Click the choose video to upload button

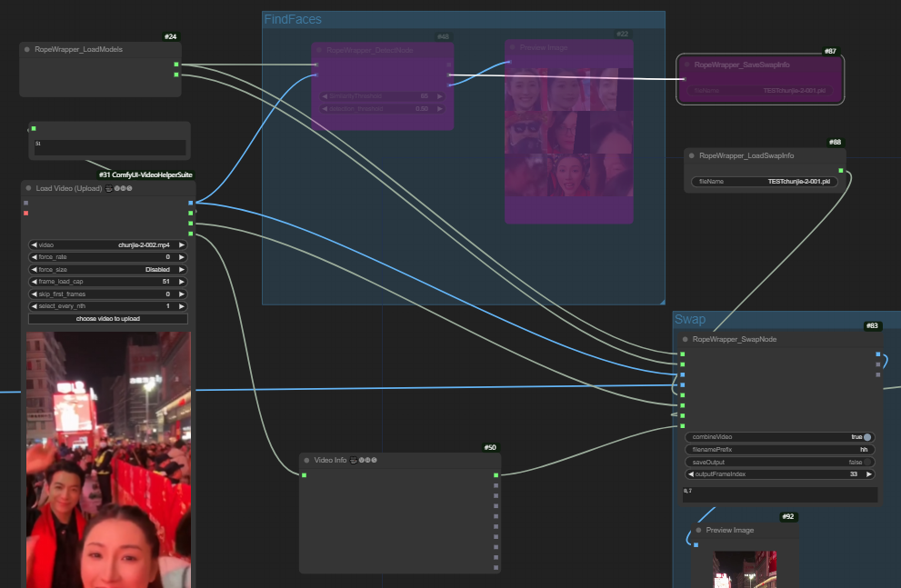pos(108,319)
